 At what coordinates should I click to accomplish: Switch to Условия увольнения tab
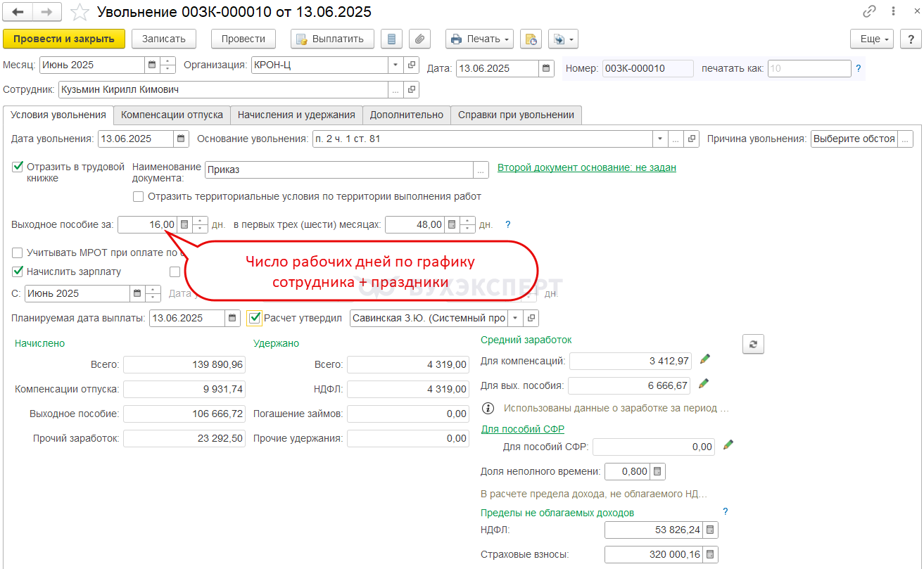click(58, 115)
